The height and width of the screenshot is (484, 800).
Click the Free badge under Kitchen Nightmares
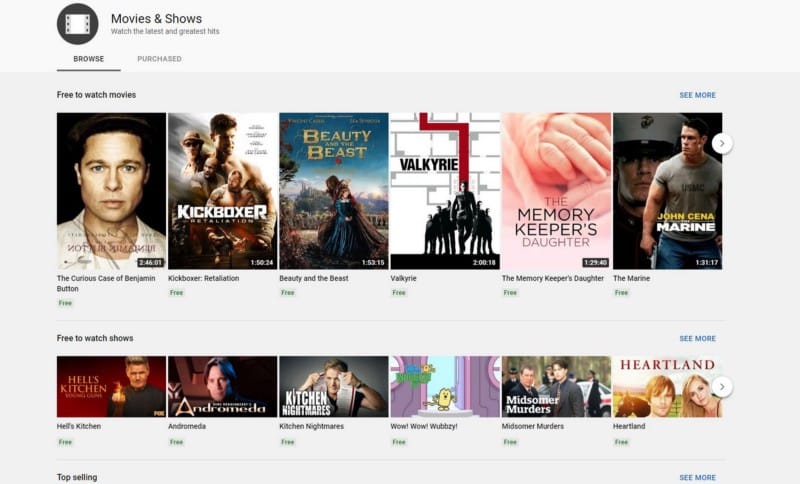[288, 442]
